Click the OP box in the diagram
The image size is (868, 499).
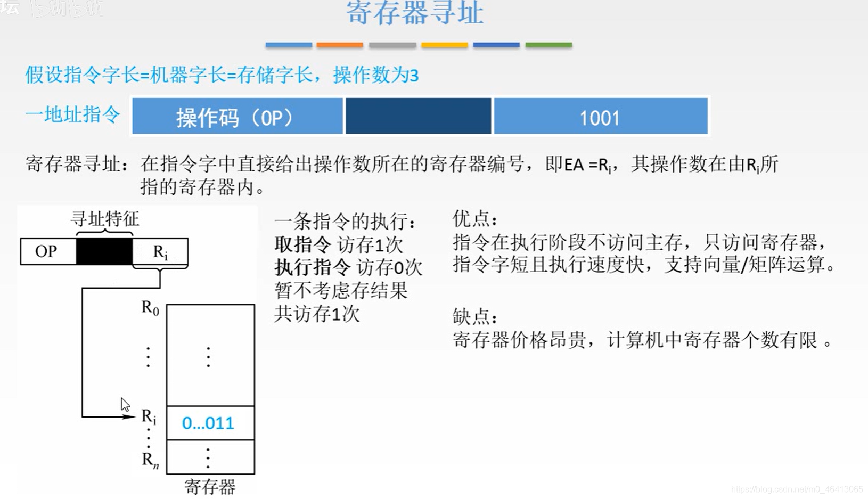(x=48, y=251)
